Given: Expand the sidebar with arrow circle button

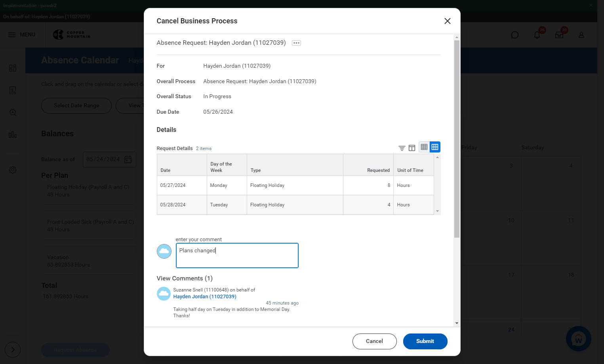Looking at the screenshot, I should 13,350.
